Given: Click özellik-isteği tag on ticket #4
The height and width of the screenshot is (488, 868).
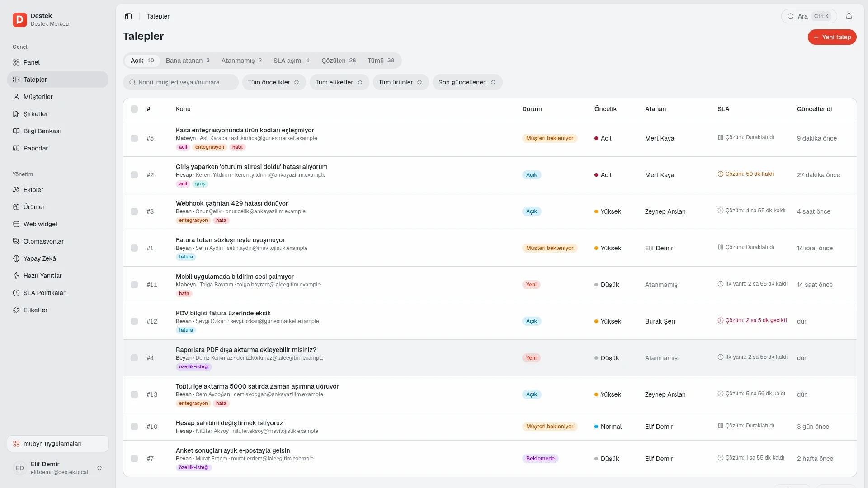Looking at the screenshot, I should pos(194,367).
